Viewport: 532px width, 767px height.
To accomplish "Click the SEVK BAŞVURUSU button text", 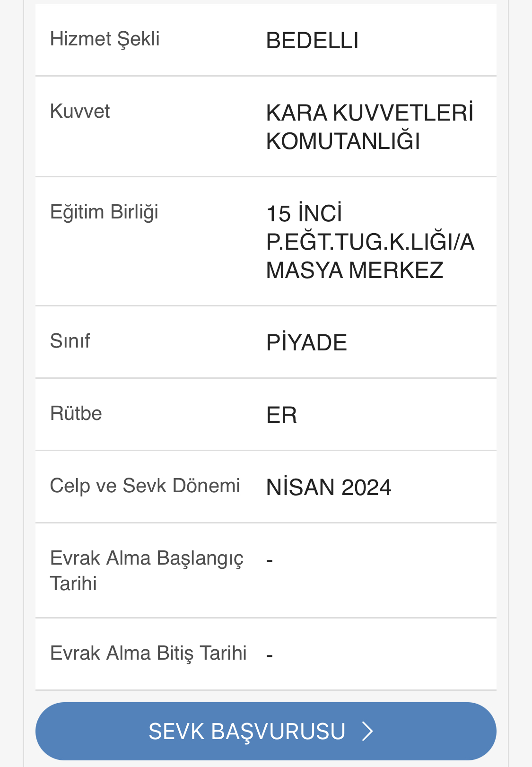I will 247,732.
